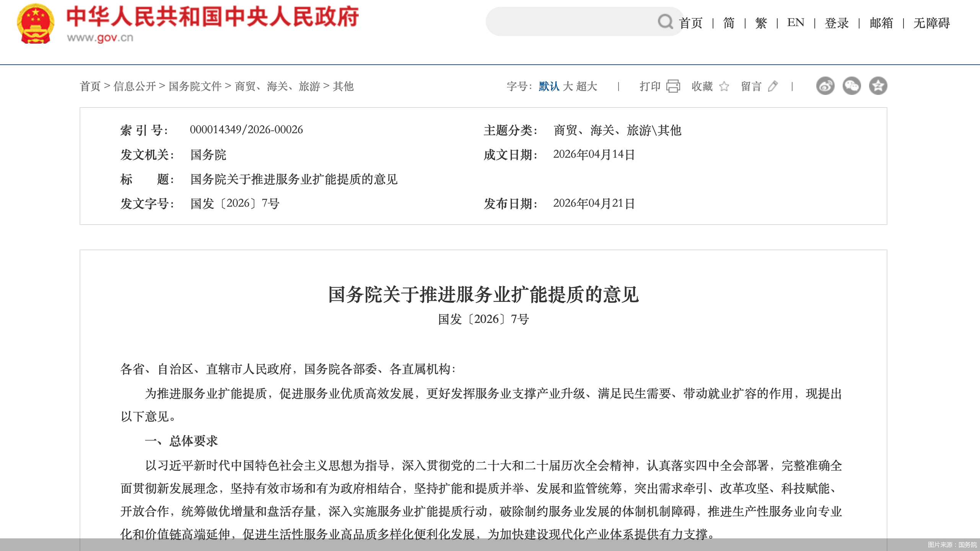
Task: Share the article via the WeChat icon
Action: tap(852, 86)
